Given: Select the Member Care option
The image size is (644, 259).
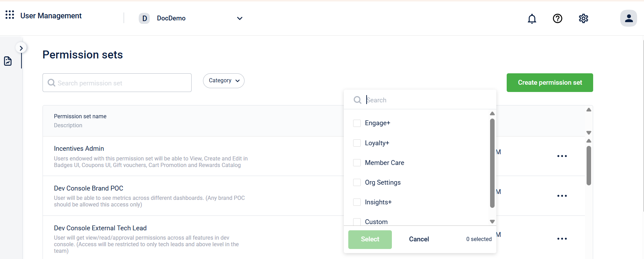Looking at the screenshot, I should 384,163.
